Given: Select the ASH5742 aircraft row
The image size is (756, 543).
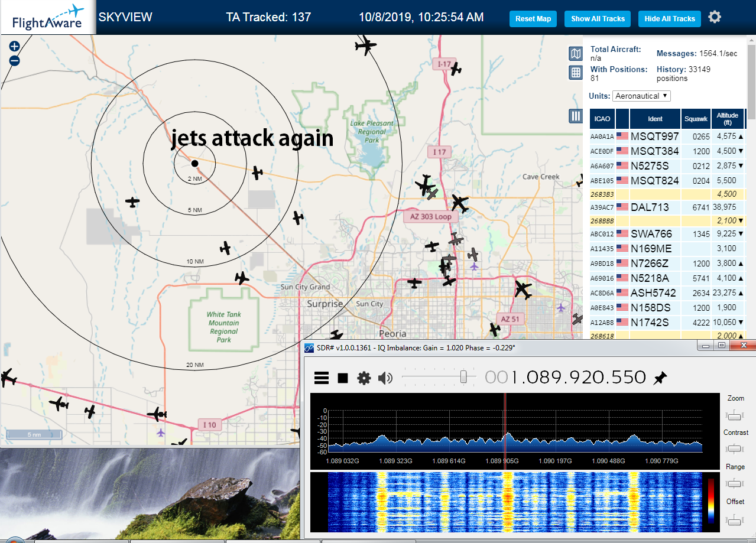Looking at the screenshot, I should (667, 293).
